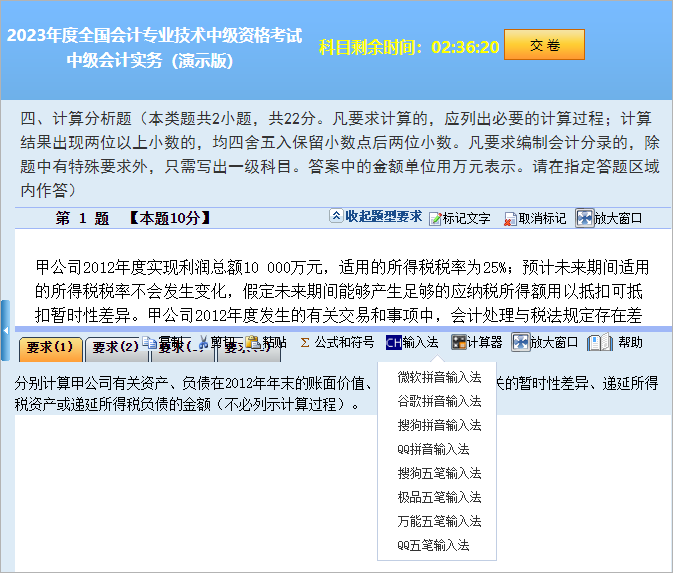
Task: Enlarge the question pane with 放大窗口
Action: 610,218
